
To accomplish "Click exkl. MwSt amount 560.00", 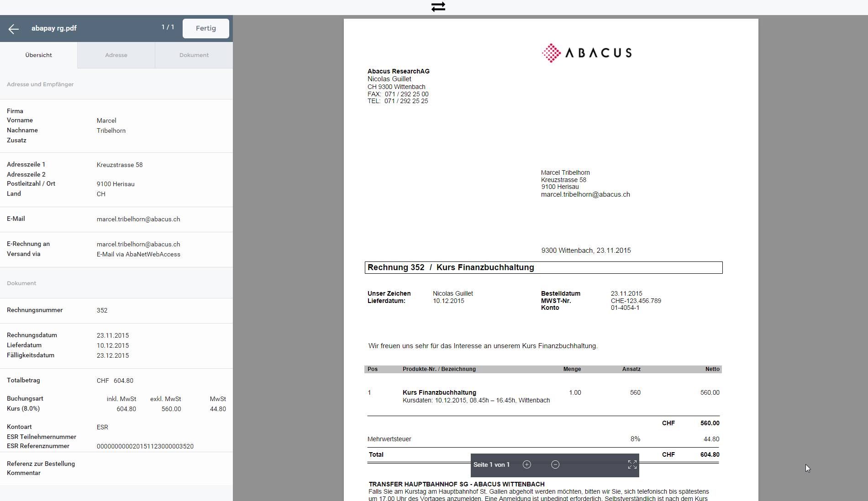I will 171,409.
